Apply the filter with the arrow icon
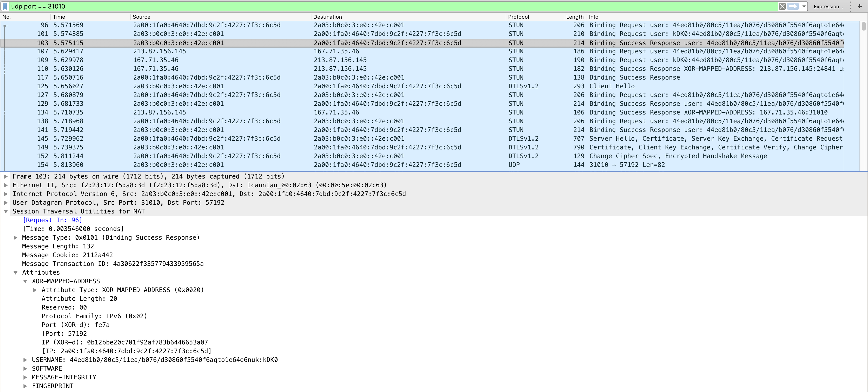868x392 pixels. click(793, 6)
